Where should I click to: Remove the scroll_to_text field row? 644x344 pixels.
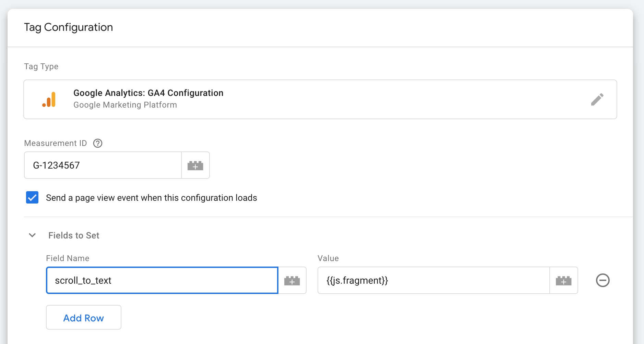tap(603, 280)
